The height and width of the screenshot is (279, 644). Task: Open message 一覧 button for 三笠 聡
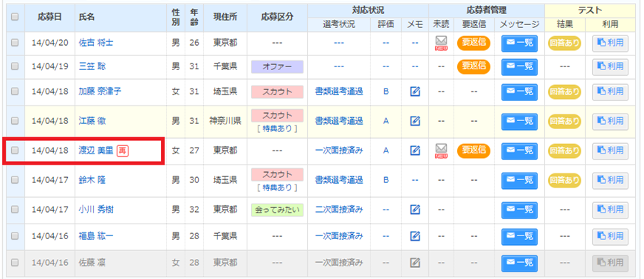pos(519,66)
